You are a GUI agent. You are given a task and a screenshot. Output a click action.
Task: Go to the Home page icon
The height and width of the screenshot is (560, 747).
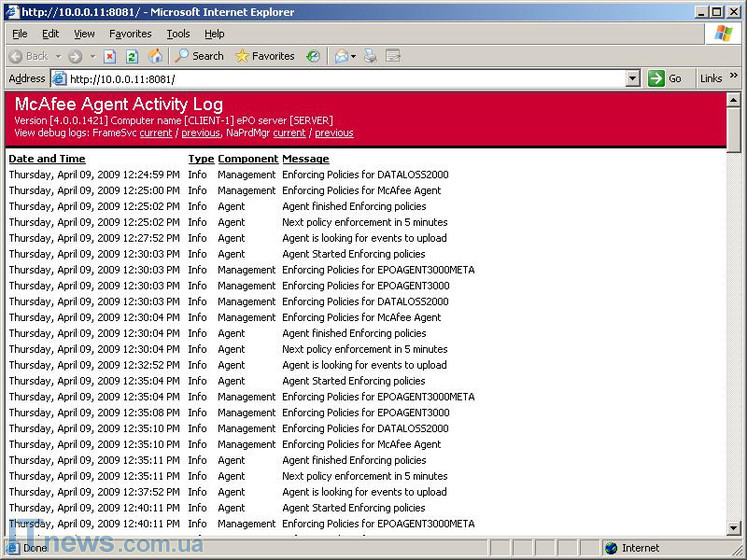tap(154, 56)
